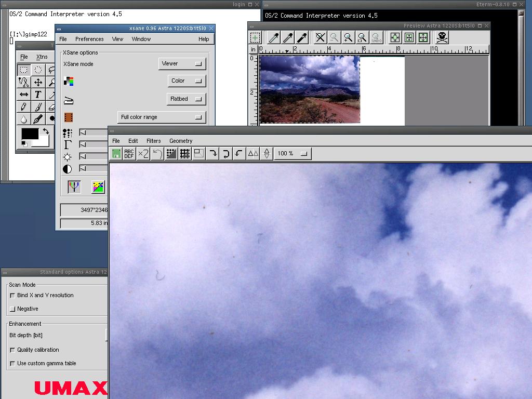Pick white point with white eyedropper
Image resolution: width=532 pixels, height=399 pixels.
[274, 37]
